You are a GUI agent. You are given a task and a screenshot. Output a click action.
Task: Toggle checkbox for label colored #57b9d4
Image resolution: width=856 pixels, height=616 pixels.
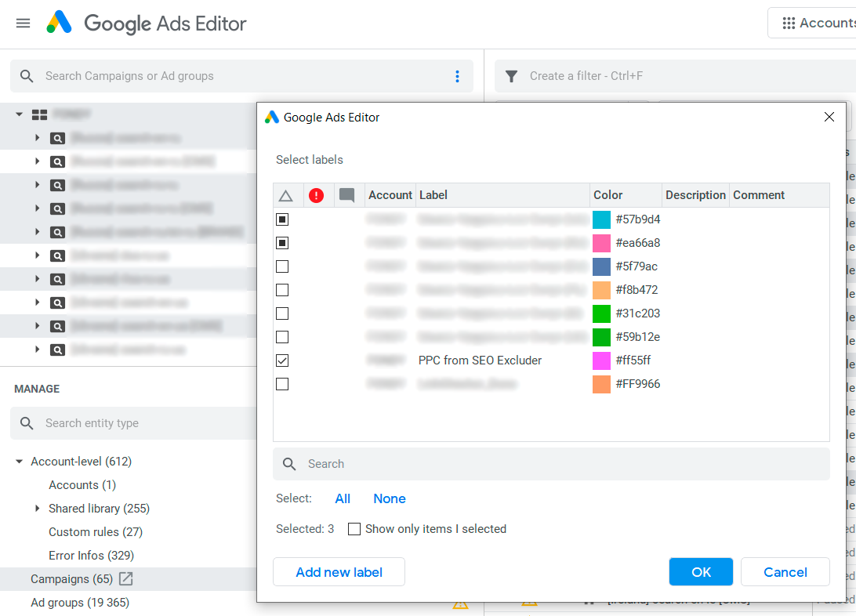click(282, 219)
